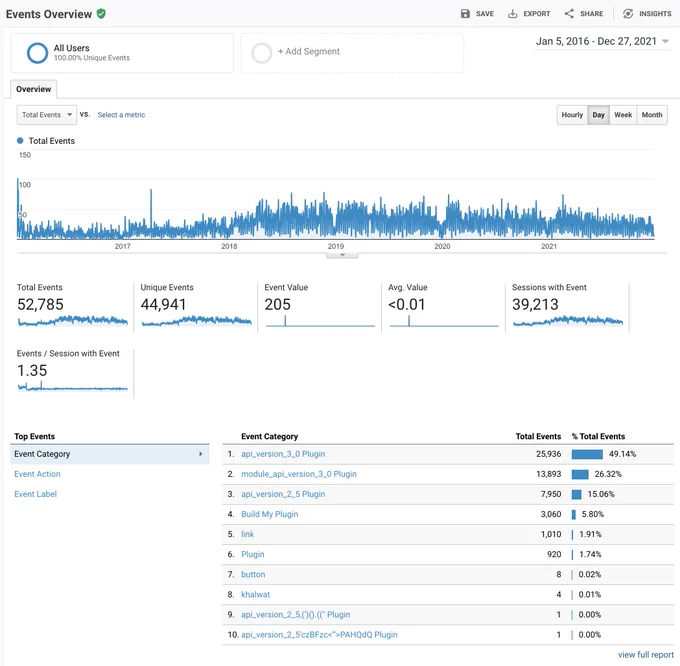Open the Plugin event category (row 6)

point(252,554)
